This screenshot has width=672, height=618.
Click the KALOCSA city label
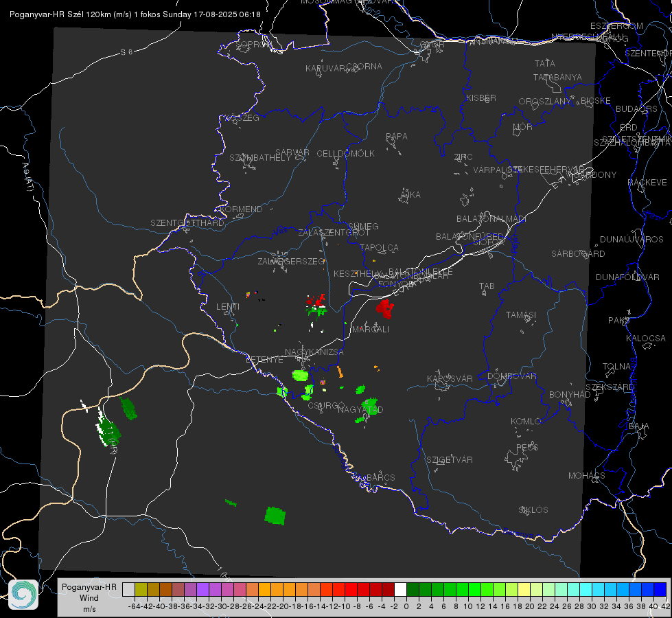[646, 339]
